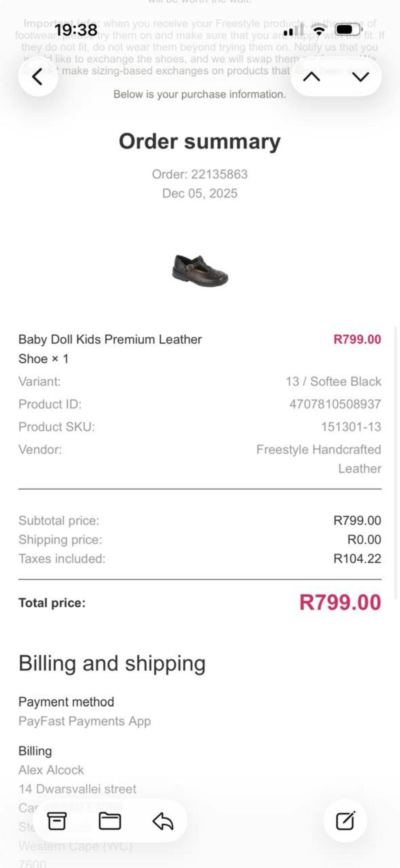
Task: Tap the Wi-Fi status icon
Action: [x=318, y=30]
